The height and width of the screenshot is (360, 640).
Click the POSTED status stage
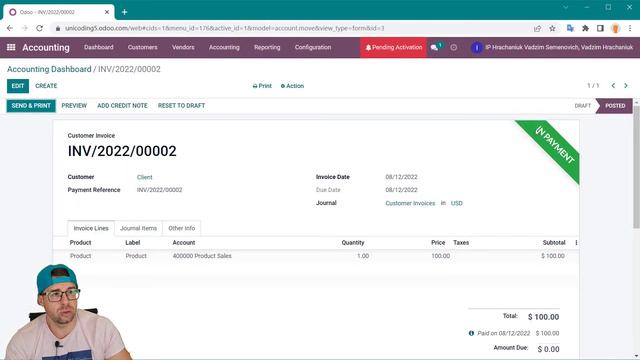[x=615, y=106]
